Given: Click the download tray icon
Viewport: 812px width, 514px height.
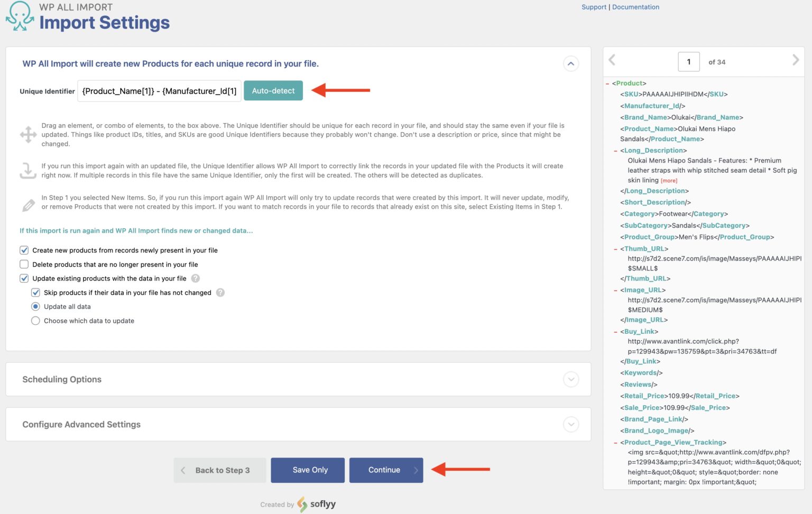Looking at the screenshot, I should point(28,171).
